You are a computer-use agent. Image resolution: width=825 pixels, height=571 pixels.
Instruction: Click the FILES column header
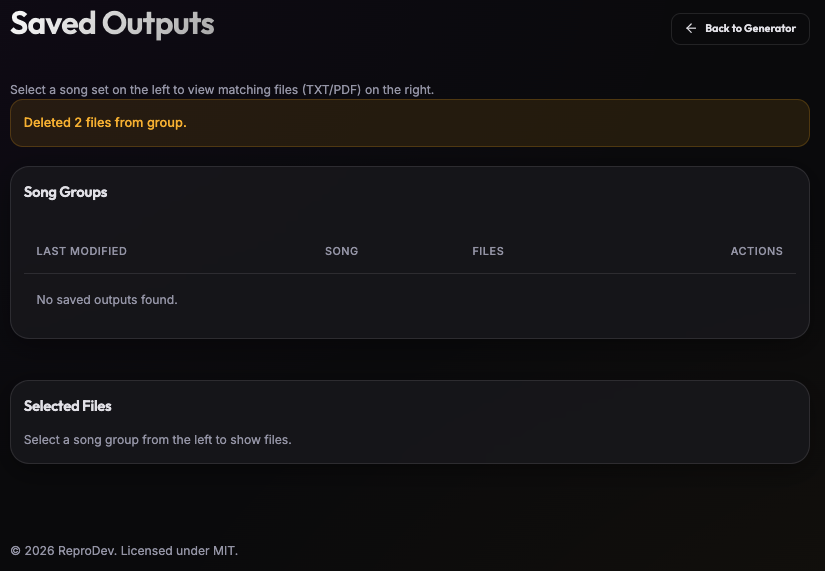tap(488, 251)
